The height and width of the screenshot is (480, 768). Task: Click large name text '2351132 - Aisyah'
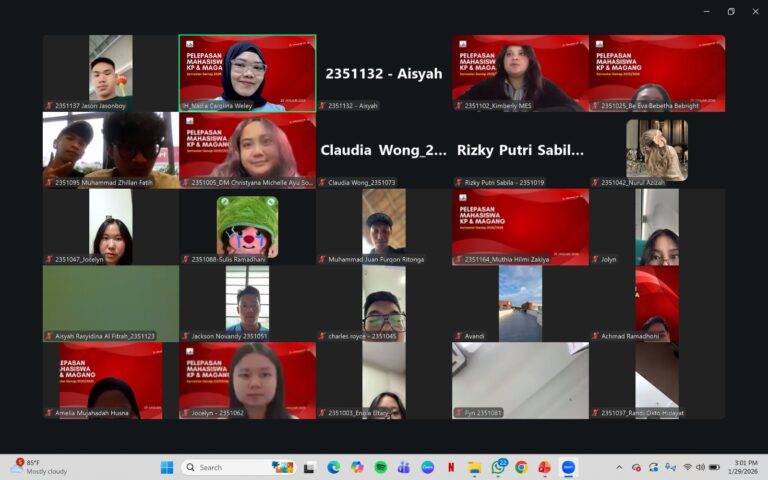pyautogui.click(x=384, y=73)
